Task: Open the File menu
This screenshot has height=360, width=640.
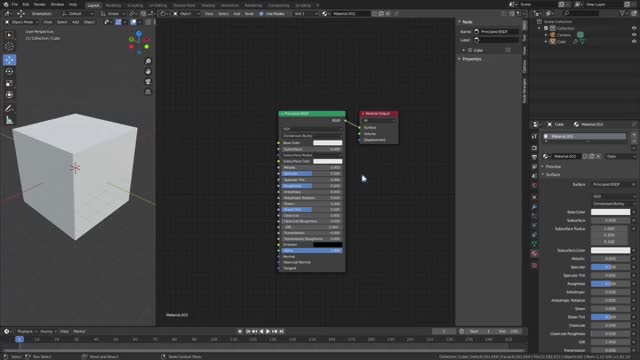Action: tap(15, 4)
